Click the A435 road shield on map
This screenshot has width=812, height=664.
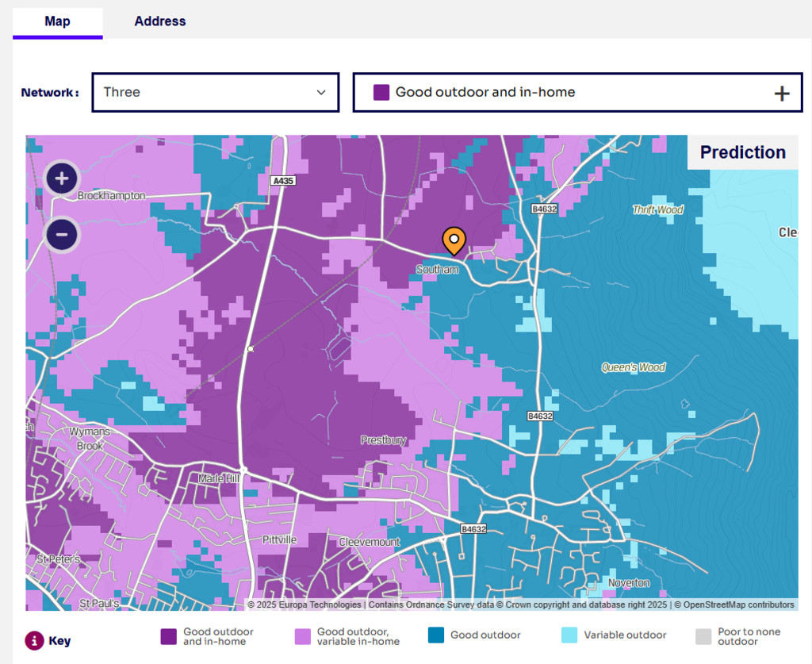[282, 181]
